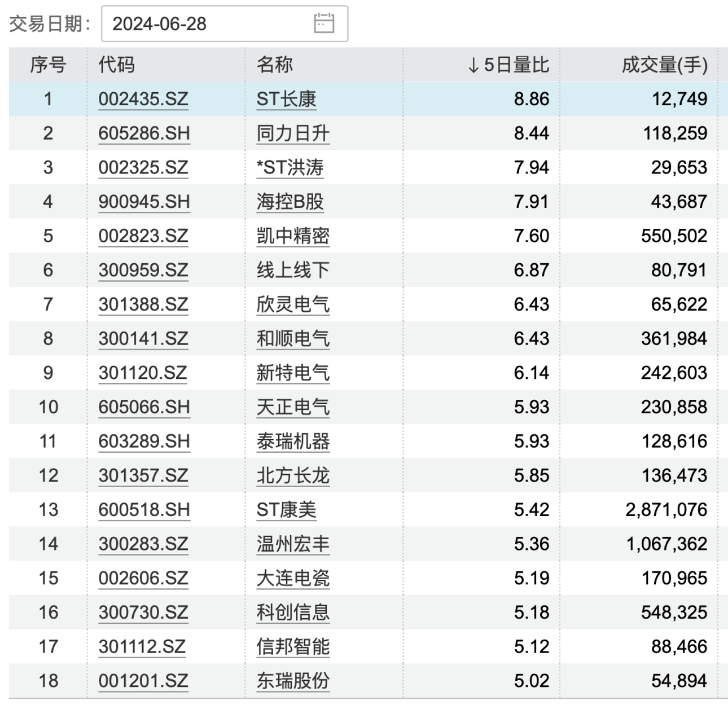
Task: Select volume ratio value 6.14
Action: (x=532, y=373)
